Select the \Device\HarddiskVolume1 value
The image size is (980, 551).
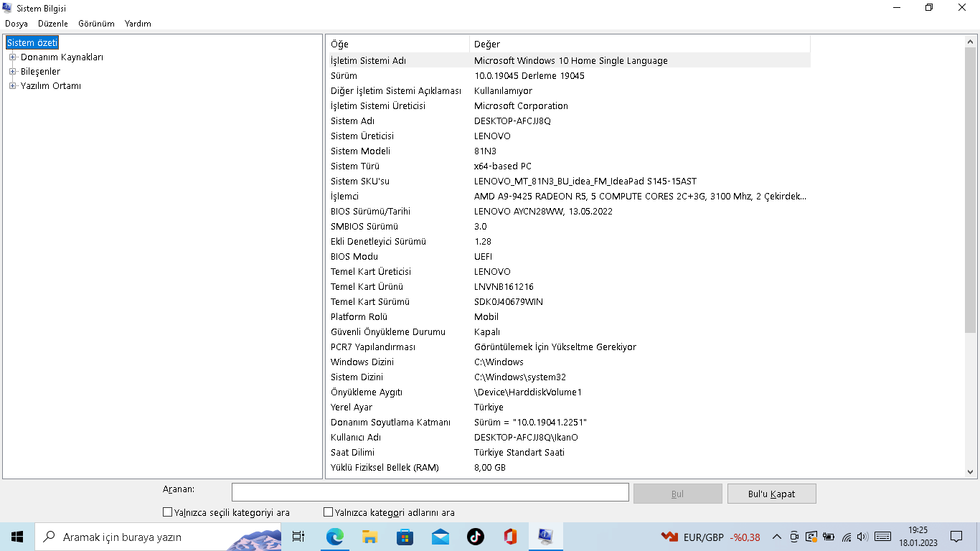pyautogui.click(x=528, y=392)
